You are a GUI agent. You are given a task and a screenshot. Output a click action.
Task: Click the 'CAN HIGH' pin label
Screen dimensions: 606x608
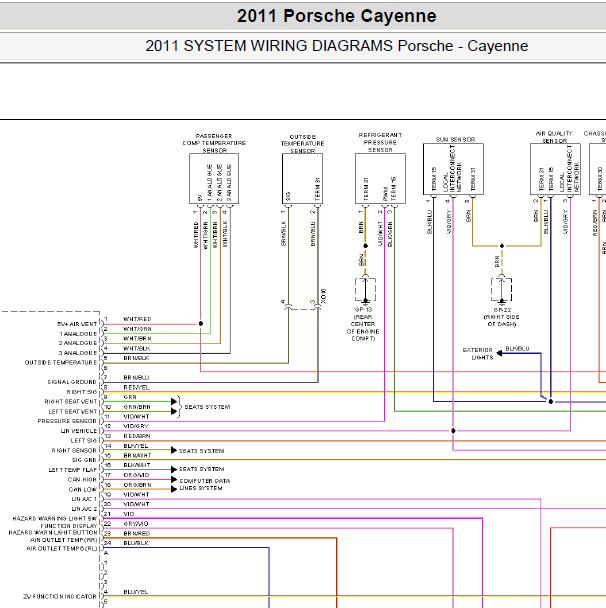click(82, 480)
